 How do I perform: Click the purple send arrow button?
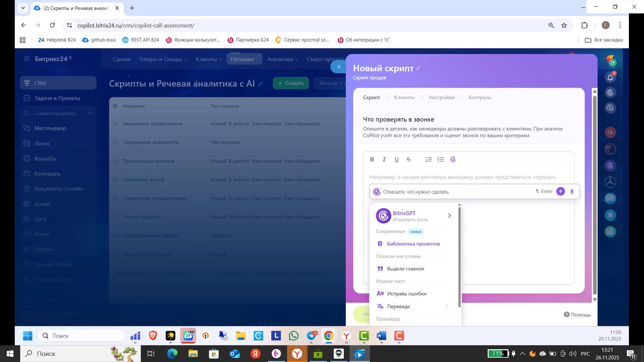click(560, 191)
